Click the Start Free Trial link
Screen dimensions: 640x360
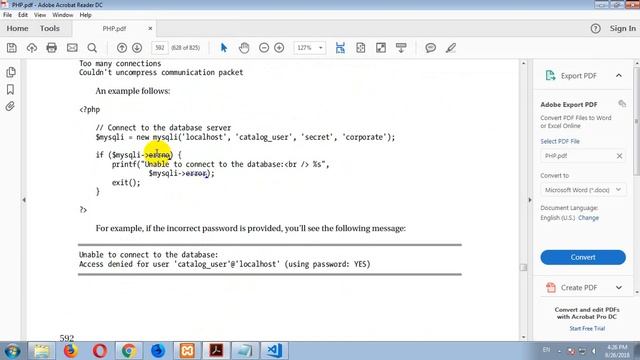587,328
